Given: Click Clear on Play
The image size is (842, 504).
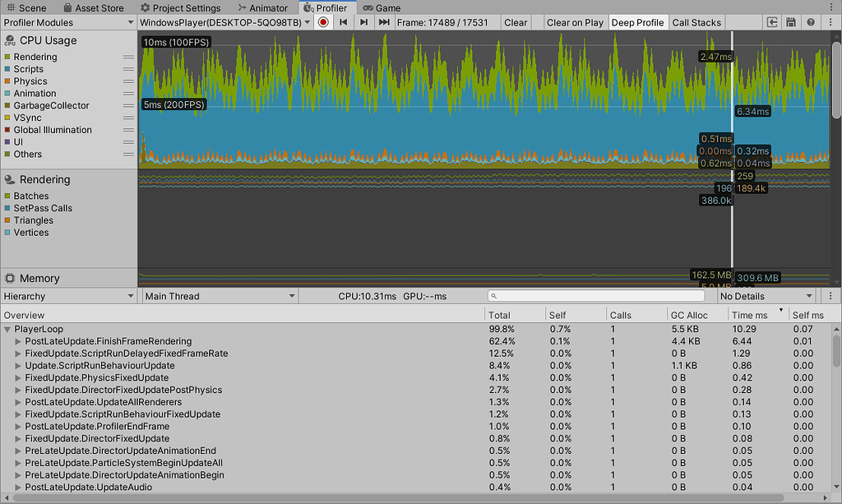Looking at the screenshot, I should 575,22.
